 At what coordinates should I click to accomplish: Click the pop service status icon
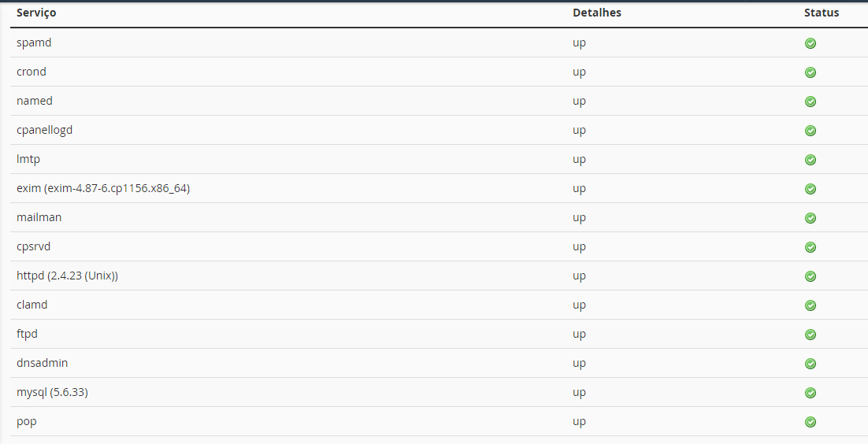tap(811, 422)
